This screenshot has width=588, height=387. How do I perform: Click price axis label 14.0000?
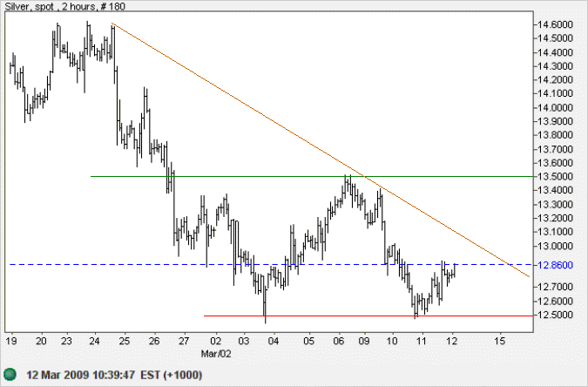556,108
